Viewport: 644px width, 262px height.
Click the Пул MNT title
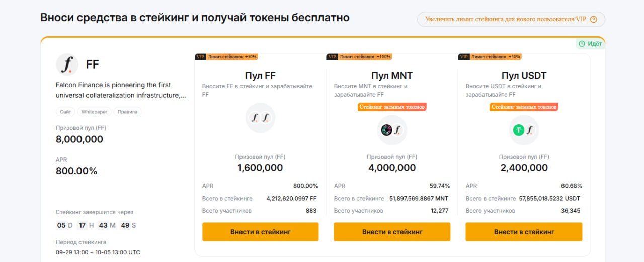coord(392,76)
